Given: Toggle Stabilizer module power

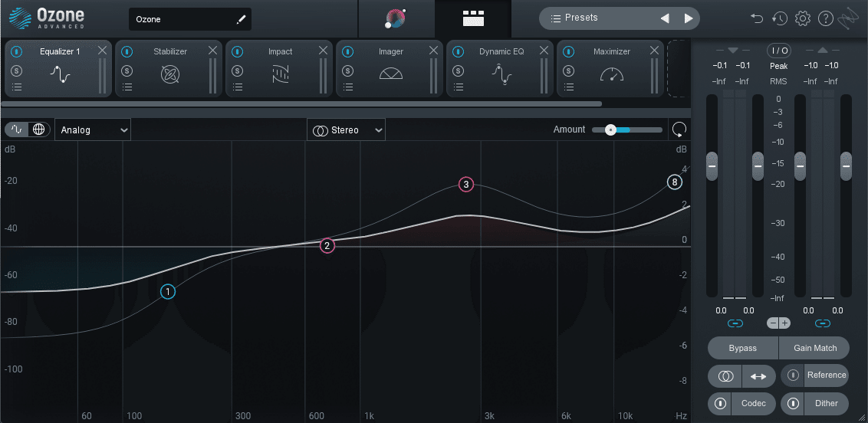Looking at the screenshot, I should tap(127, 51).
